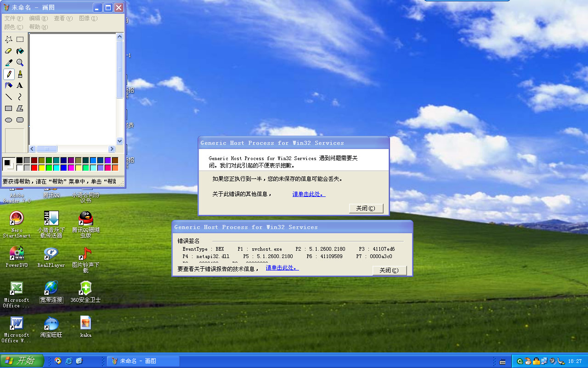This screenshot has height=368, width=588.
Task: Click 关闭(C) in the 错误签名 dialog
Action: pyautogui.click(x=390, y=270)
